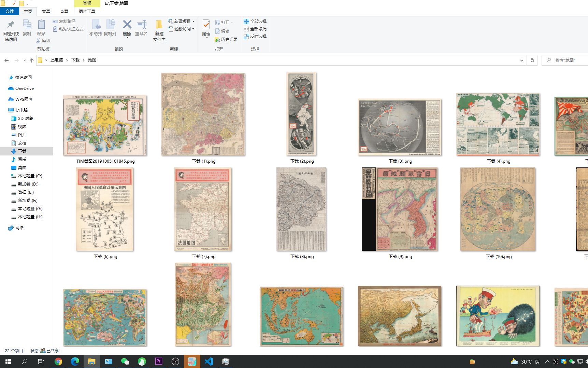
Task: Refresh the folder view
Action: coord(532,60)
